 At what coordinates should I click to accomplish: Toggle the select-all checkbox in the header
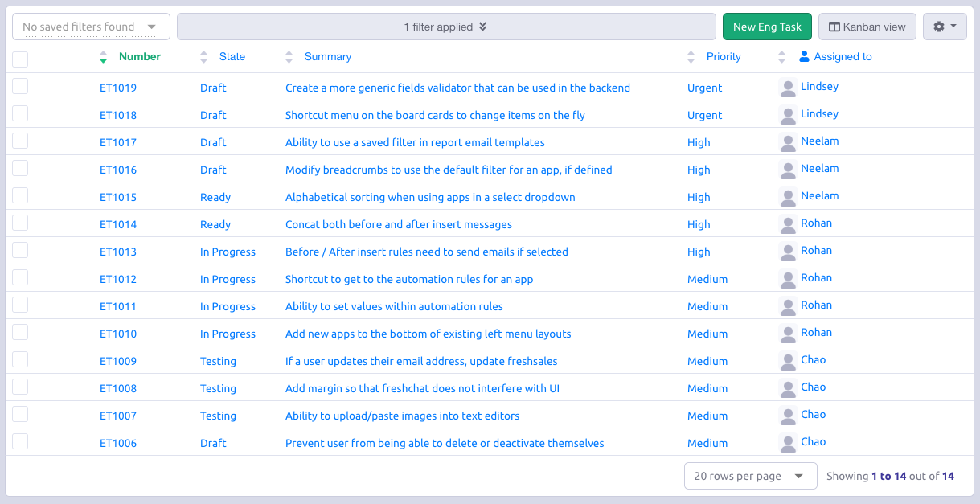click(20, 59)
